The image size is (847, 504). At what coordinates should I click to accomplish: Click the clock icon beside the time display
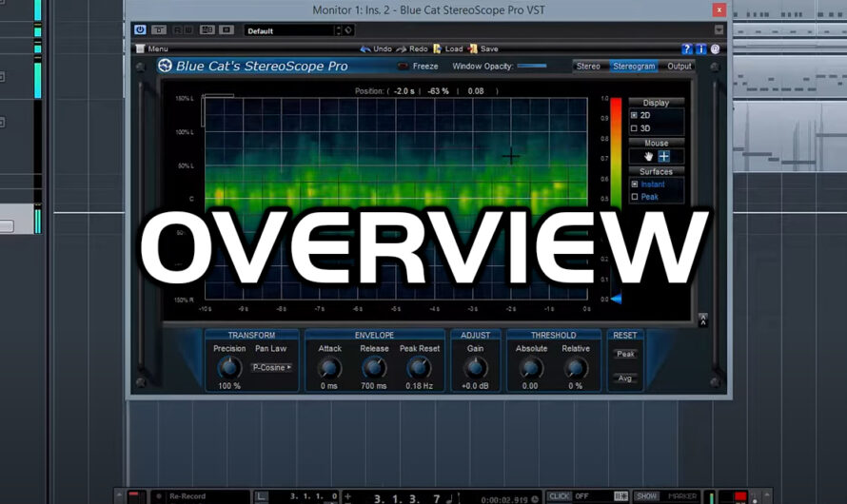[x=535, y=499]
